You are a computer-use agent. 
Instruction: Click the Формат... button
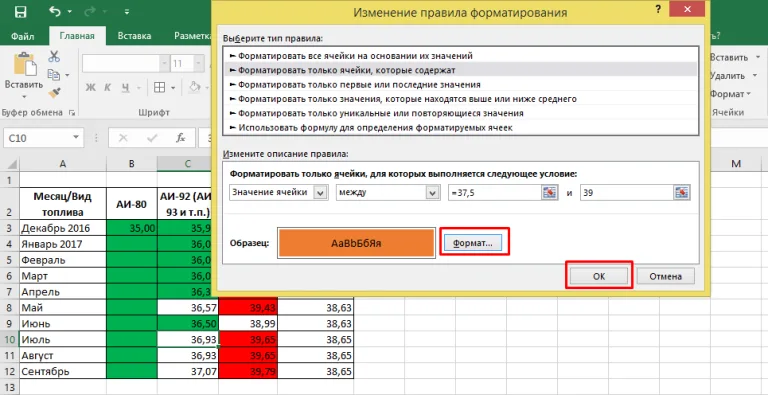click(473, 243)
